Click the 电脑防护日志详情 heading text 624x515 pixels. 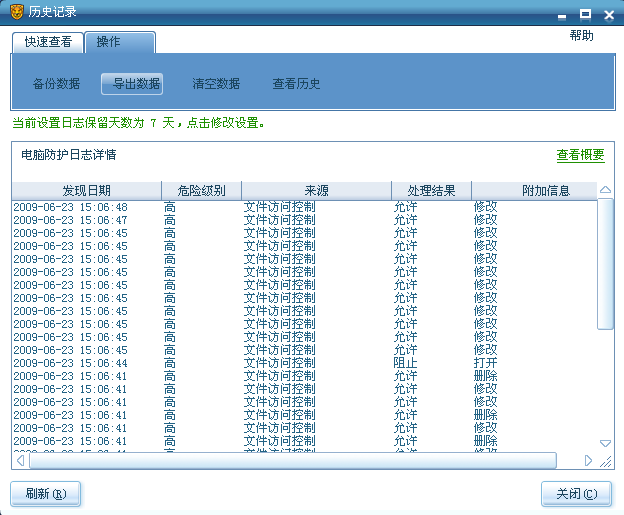[x=69, y=155]
